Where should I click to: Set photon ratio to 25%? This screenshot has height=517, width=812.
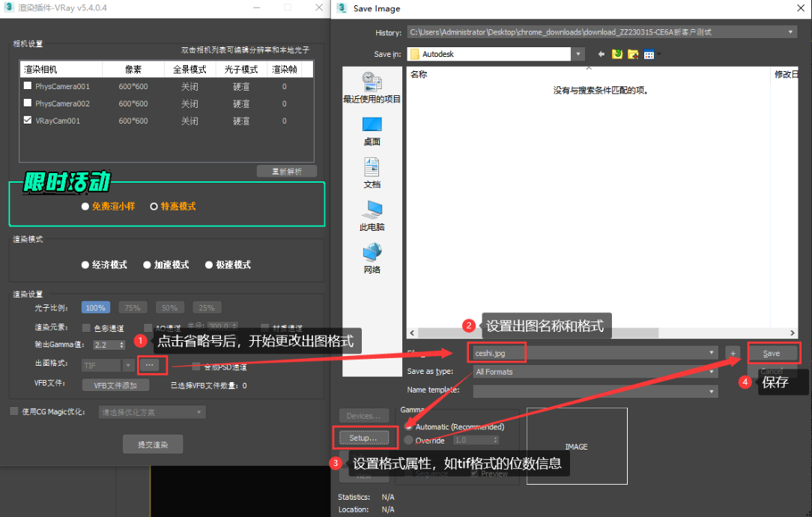tap(207, 308)
